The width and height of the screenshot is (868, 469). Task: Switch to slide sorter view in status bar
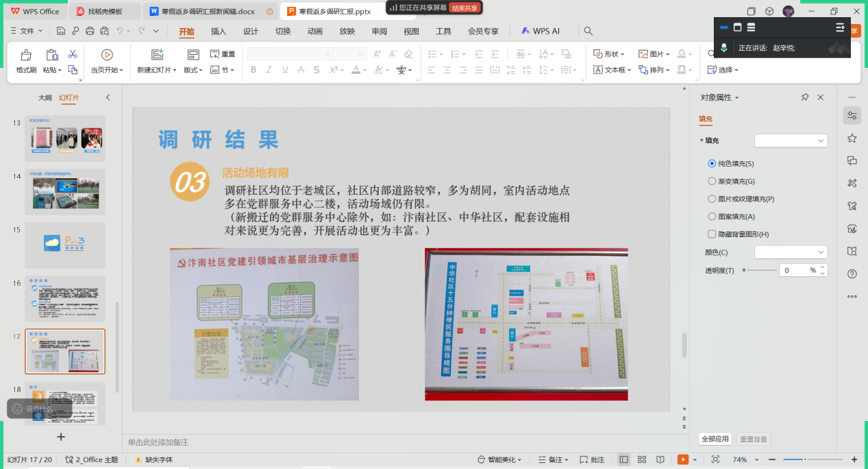coord(642,459)
